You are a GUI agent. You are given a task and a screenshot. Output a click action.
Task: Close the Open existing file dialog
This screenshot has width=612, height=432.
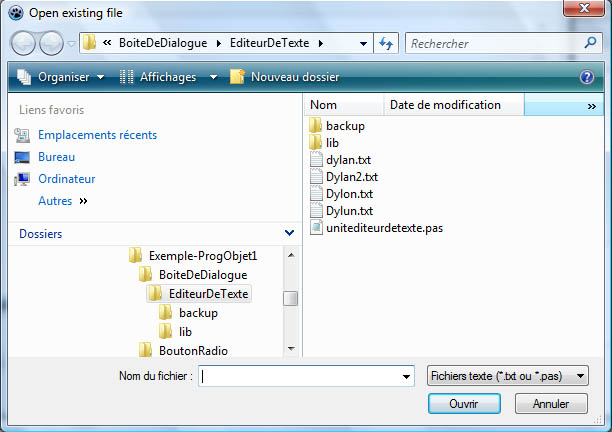tap(584, 8)
